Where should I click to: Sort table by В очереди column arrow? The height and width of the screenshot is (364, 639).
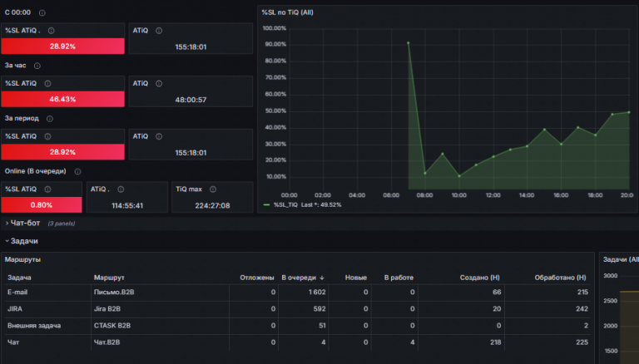tap(322, 278)
